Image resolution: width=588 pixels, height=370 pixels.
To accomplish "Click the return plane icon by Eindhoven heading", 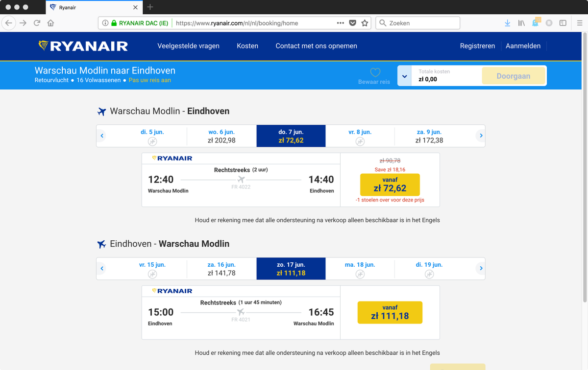I will pos(101,244).
